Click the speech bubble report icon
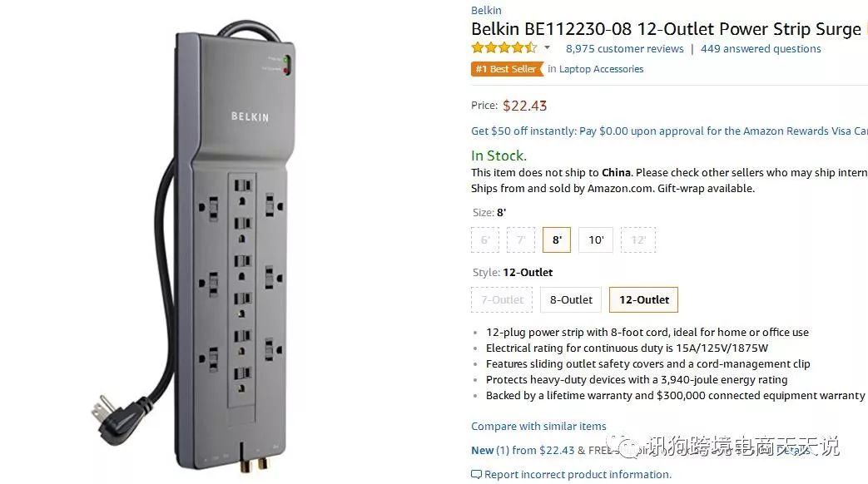This screenshot has height=484, width=868. pyautogui.click(x=476, y=475)
